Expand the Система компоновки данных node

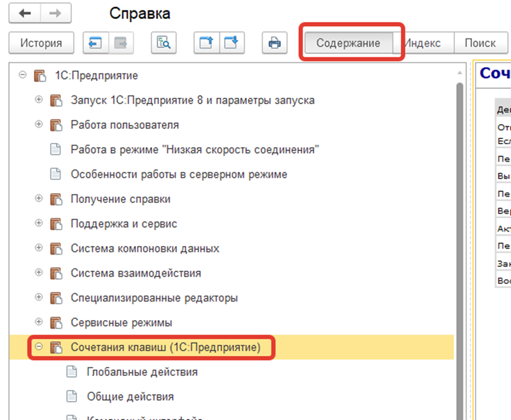38,248
